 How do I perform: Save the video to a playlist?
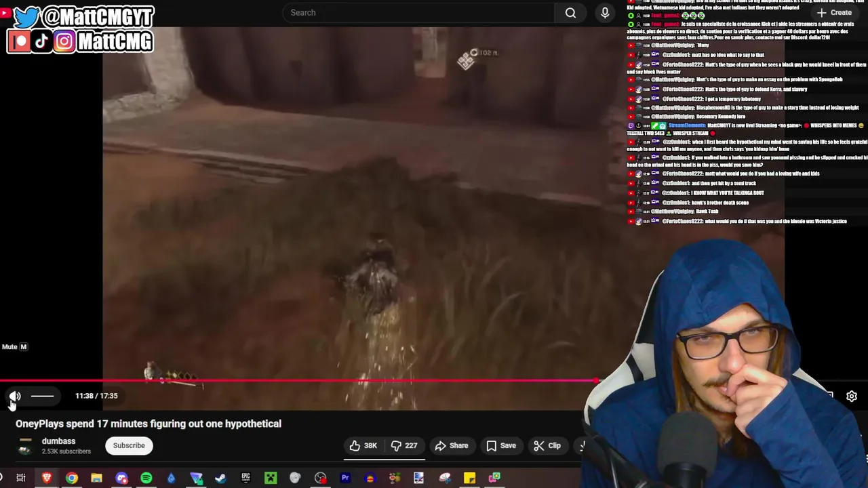500,445
